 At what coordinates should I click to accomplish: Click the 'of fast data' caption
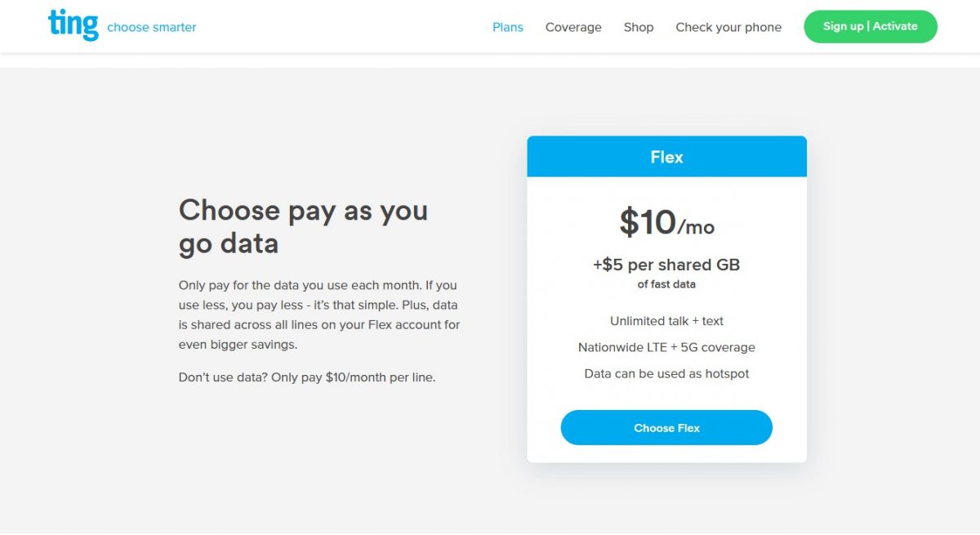click(x=666, y=284)
